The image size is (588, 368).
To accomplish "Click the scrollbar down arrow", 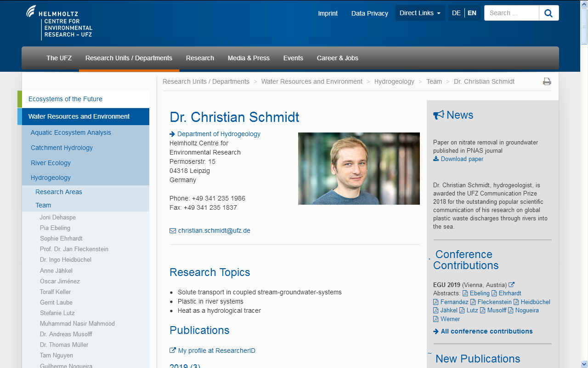I will (584, 364).
